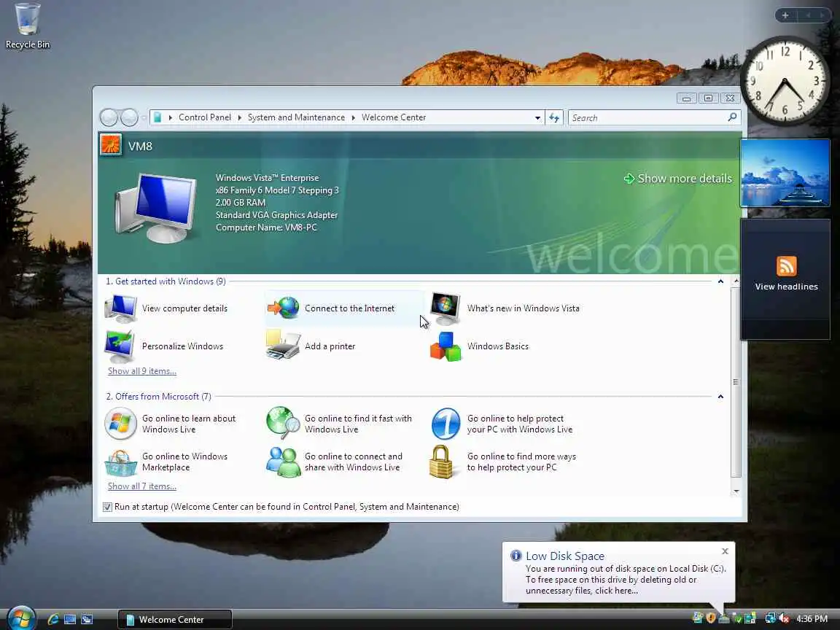840x630 pixels.
Task: Click the scrollbar down arrow
Action: pyautogui.click(x=736, y=491)
